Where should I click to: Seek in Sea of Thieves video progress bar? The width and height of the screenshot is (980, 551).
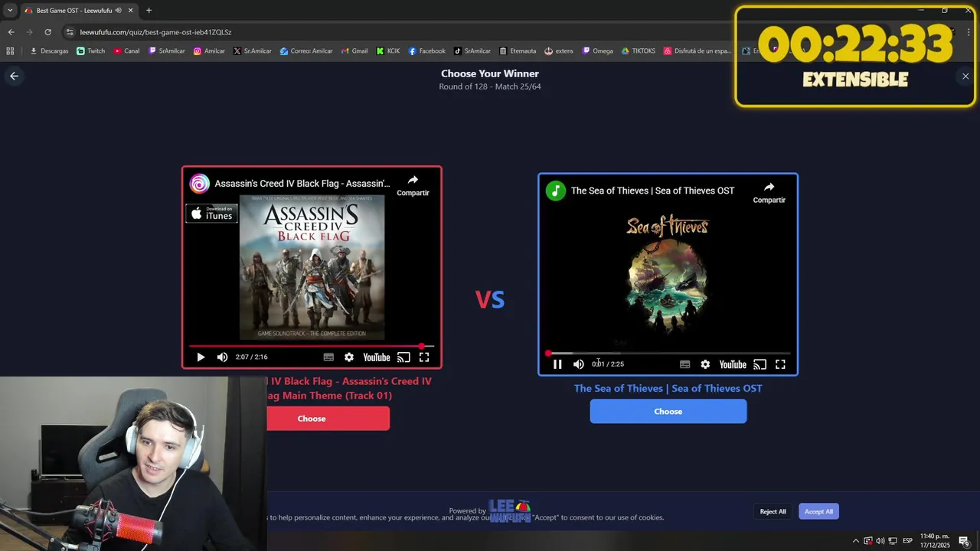668,354
